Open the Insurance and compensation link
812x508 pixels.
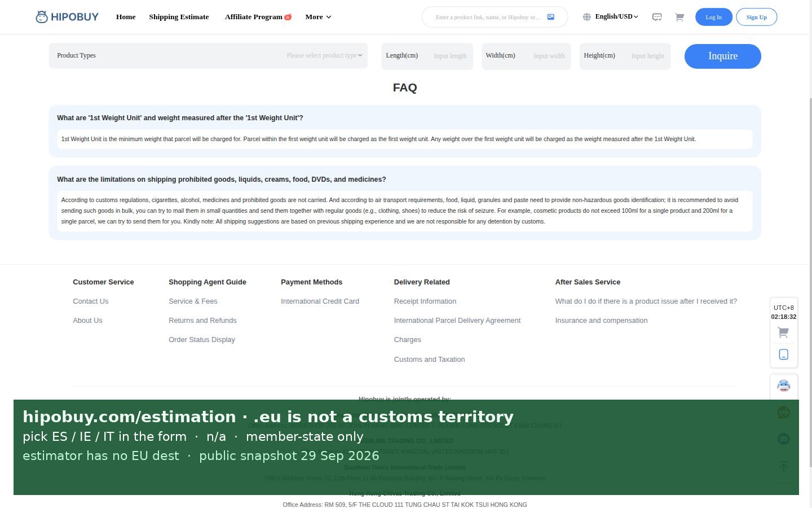(x=602, y=321)
